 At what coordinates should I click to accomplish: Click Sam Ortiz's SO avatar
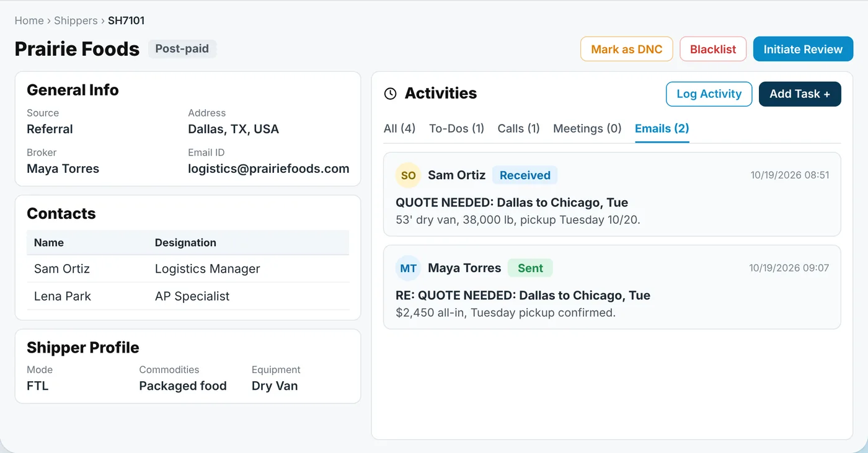point(408,175)
